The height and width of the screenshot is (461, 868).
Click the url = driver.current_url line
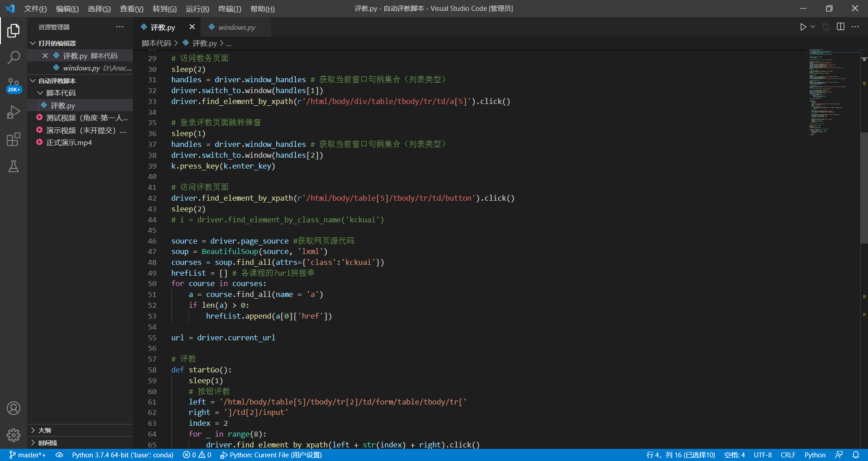(223, 338)
